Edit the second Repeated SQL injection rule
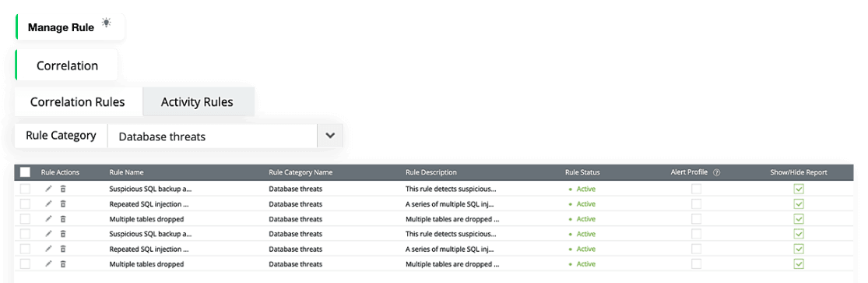The image size is (868, 283). click(49, 249)
